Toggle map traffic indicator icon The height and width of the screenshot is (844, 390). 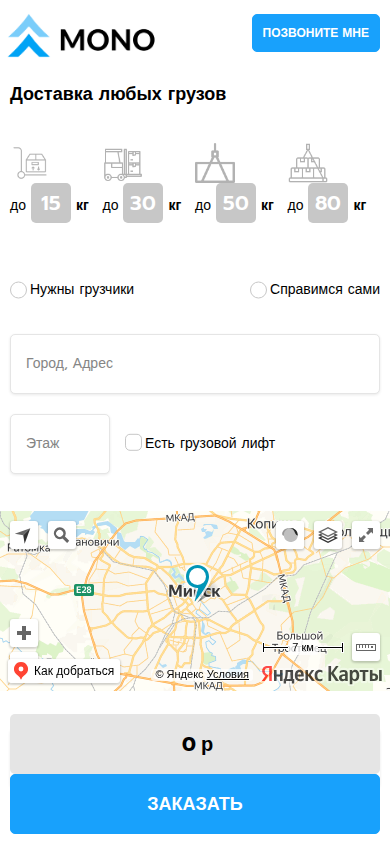tap(290, 535)
